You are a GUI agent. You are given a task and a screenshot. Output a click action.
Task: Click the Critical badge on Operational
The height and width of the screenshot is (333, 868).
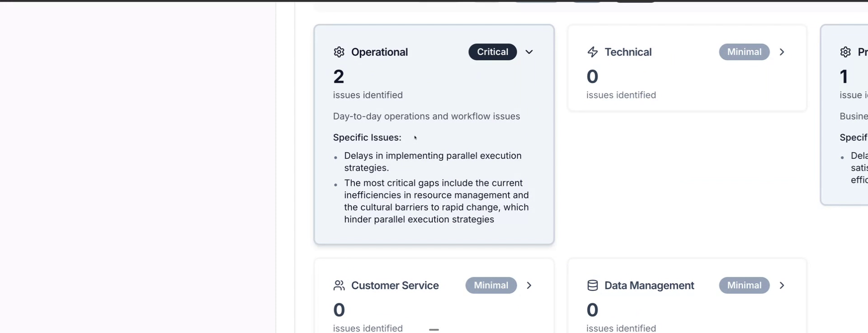(492, 52)
